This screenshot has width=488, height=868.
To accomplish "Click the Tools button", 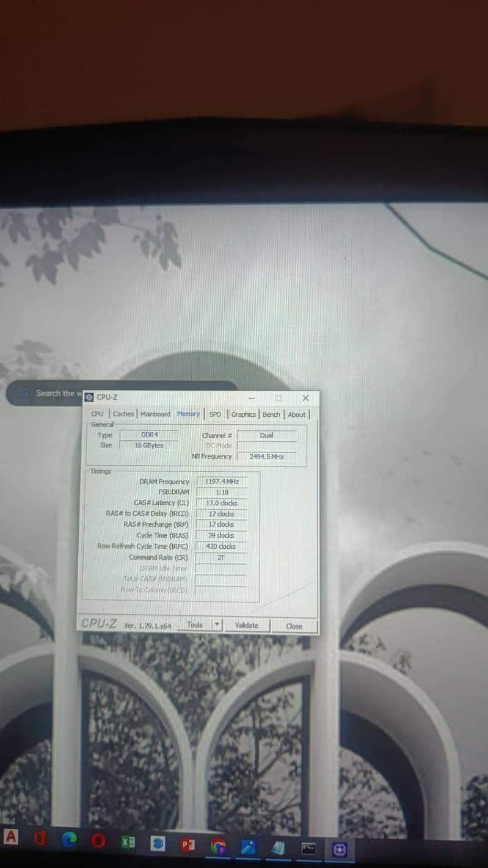I will pos(195,624).
